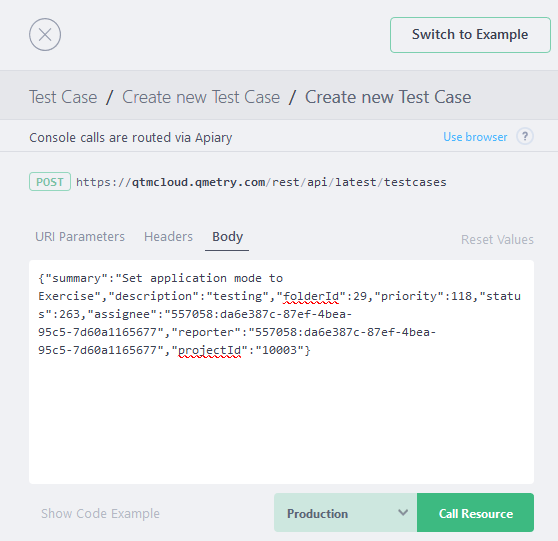Switch to the Headers tab
558x541 pixels.
pos(168,237)
